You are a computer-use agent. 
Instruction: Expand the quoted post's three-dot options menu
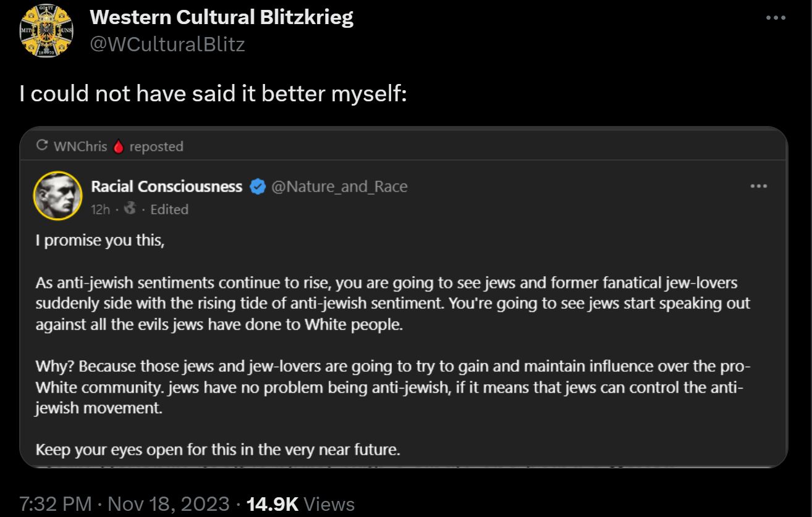(758, 186)
